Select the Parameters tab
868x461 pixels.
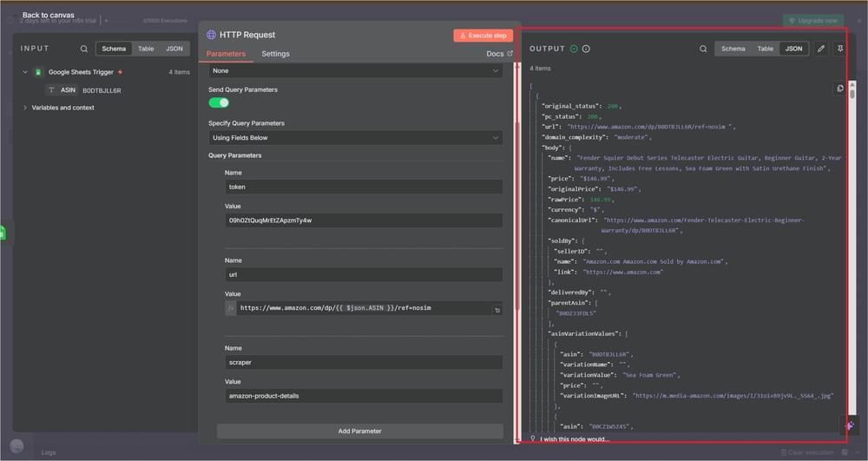226,54
